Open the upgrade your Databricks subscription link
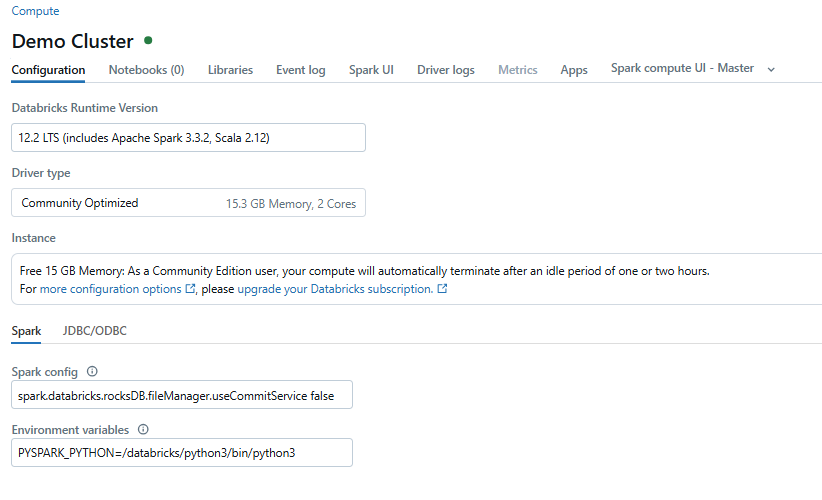The height and width of the screenshot is (500, 822). click(x=335, y=289)
